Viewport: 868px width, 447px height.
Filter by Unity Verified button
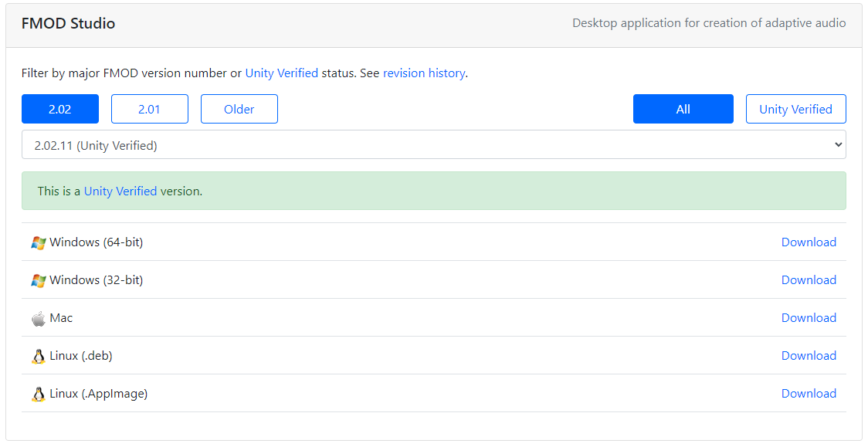coord(796,109)
